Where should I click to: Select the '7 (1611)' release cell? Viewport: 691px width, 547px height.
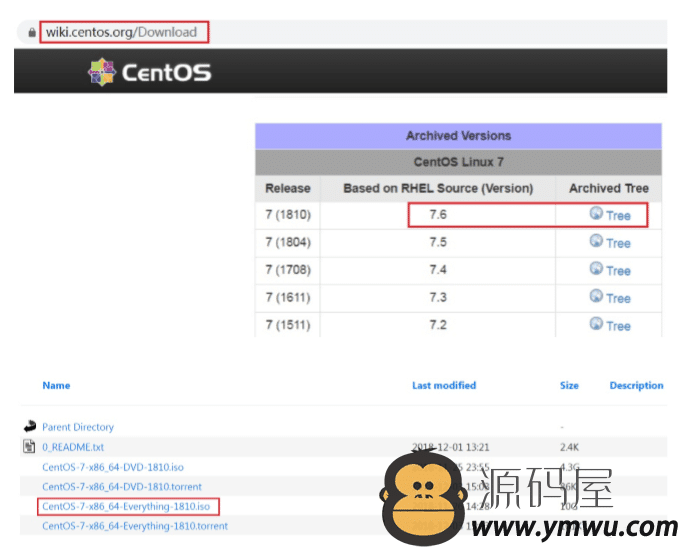(288, 298)
